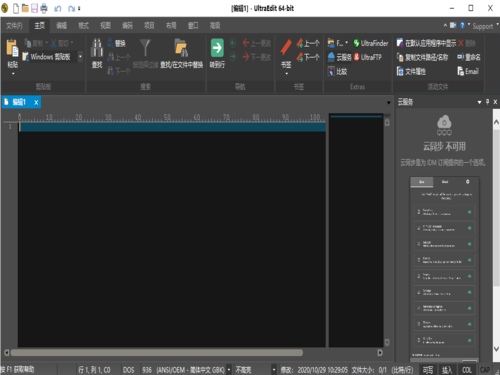The width and height of the screenshot is (500, 375).
Task: Launch UltraFTP from Extras group
Action: coord(367,57)
